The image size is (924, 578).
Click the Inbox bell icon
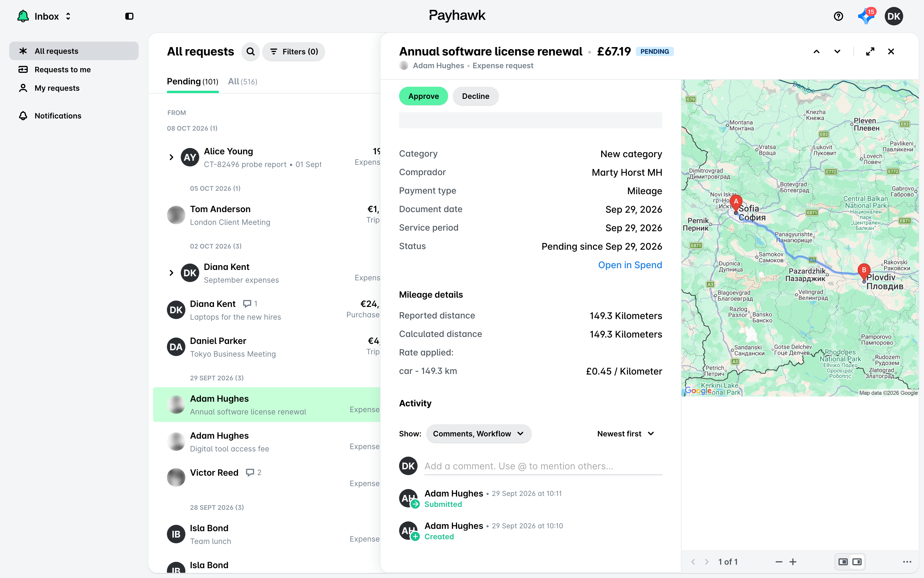[23, 16]
